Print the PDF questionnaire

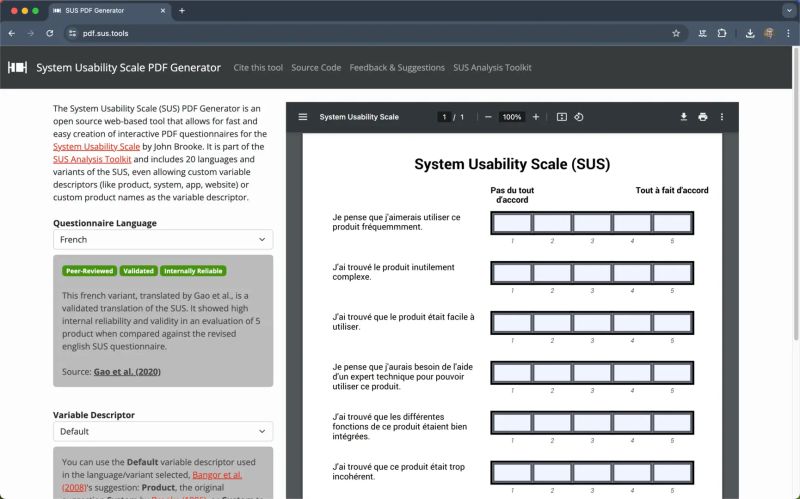[x=703, y=117]
